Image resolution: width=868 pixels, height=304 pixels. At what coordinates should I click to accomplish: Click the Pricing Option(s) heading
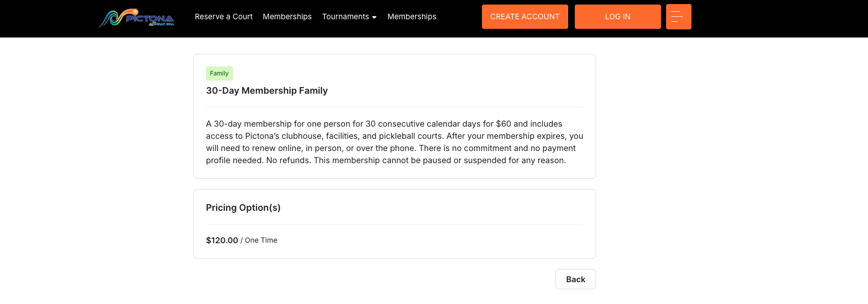[243, 208]
